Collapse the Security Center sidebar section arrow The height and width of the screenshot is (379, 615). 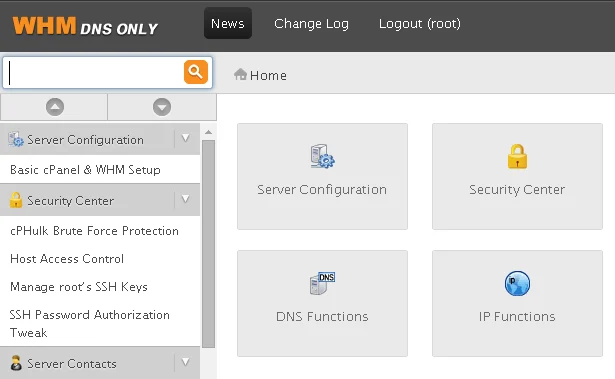coord(186,199)
